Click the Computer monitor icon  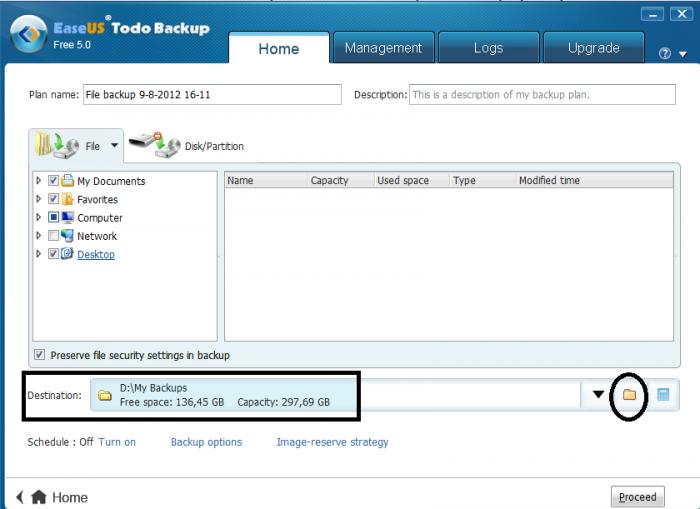tap(67, 217)
